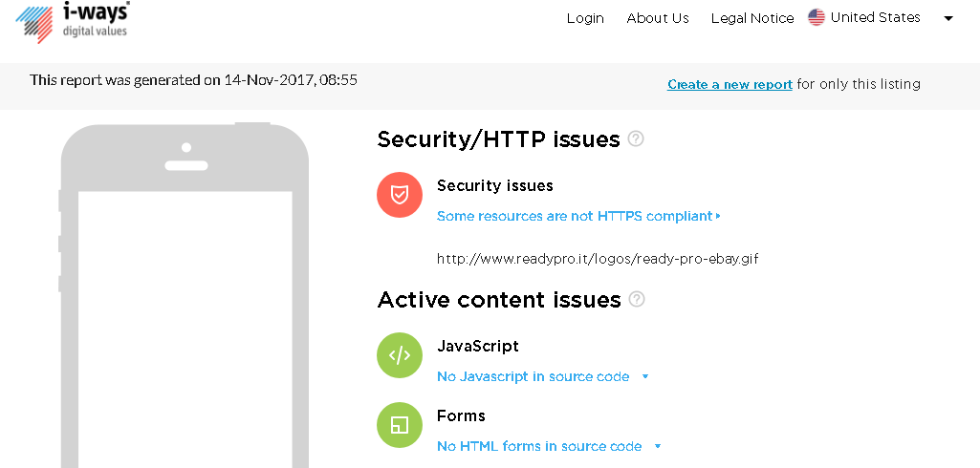Expand the No Javascript in source code arrow
Screen dimensions: 980x468
click(x=645, y=377)
